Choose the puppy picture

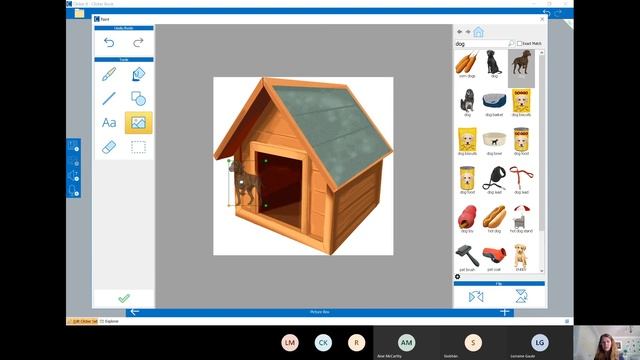521,258
